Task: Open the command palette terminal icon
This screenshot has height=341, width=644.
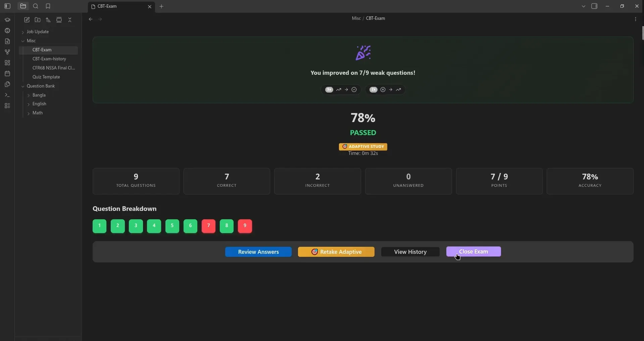Action: [x=7, y=95]
